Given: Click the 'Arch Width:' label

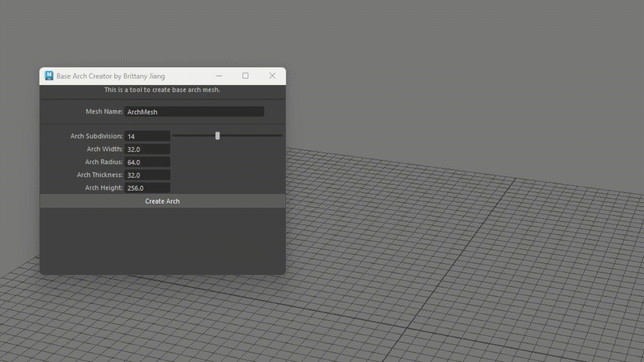Looking at the screenshot, I should (105, 149).
